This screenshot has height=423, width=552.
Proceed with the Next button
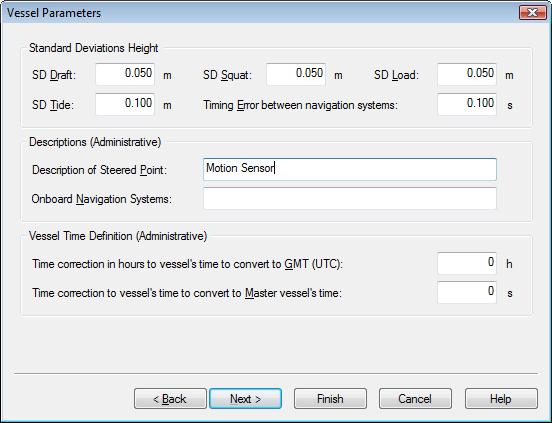click(x=245, y=399)
